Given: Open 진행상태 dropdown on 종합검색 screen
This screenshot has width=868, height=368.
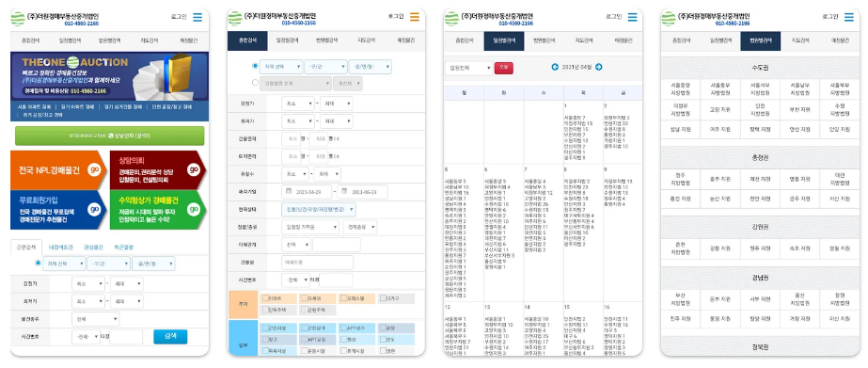Looking at the screenshot, I should click(318, 210).
